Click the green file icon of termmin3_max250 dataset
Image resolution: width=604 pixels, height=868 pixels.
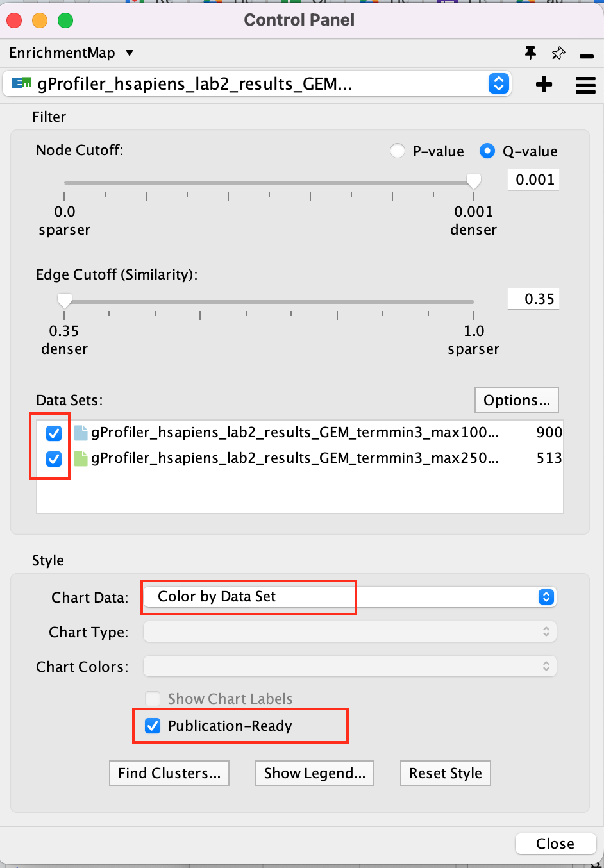[x=81, y=458]
